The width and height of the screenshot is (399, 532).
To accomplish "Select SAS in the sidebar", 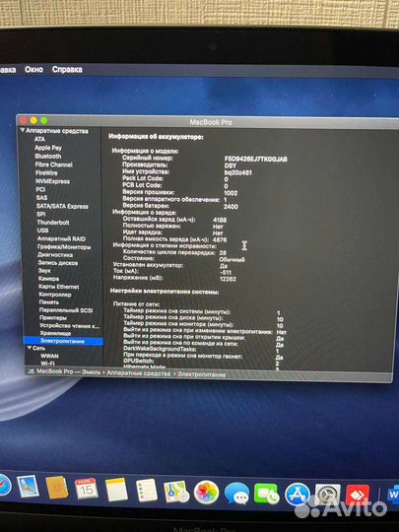I will pyautogui.click(x=41, y=197).
